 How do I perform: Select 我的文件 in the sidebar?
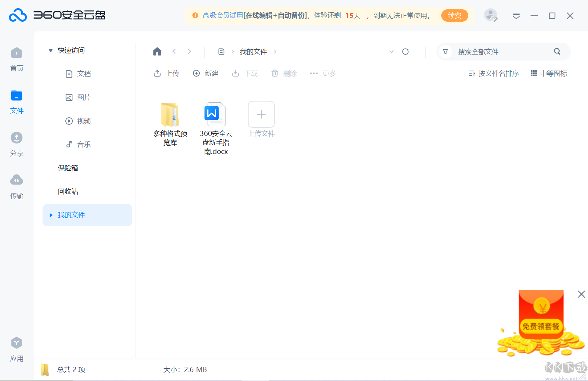coord(87,215)
